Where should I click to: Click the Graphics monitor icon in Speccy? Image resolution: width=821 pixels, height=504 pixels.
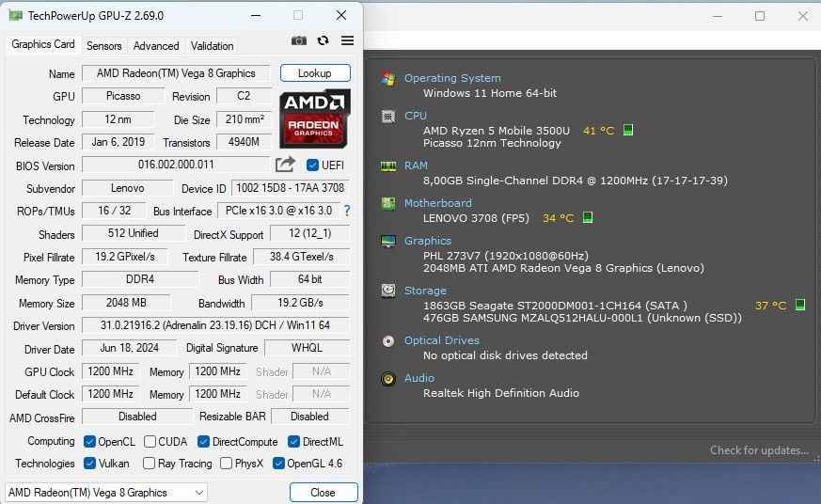[x=388, y=242]
